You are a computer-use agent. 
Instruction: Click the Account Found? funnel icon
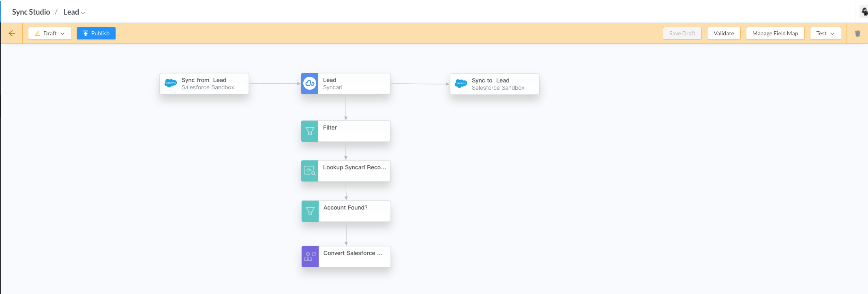(310, 211)
